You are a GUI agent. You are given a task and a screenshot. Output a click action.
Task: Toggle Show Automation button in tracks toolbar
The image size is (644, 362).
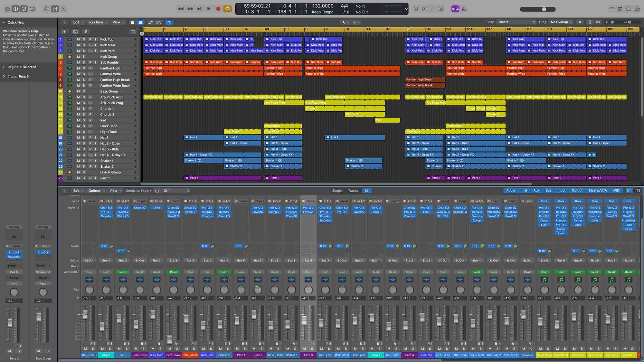[150, 22]
